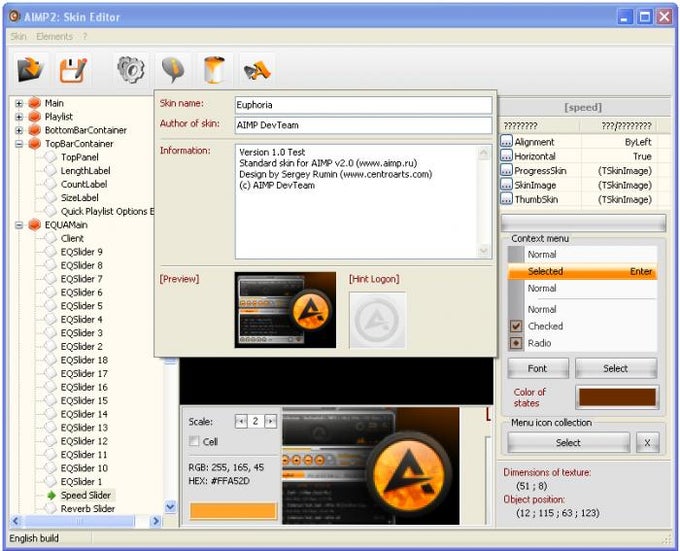Click the X button in Menu icon collection
This screenshot has width=680, height=551.
click(647, 443)
